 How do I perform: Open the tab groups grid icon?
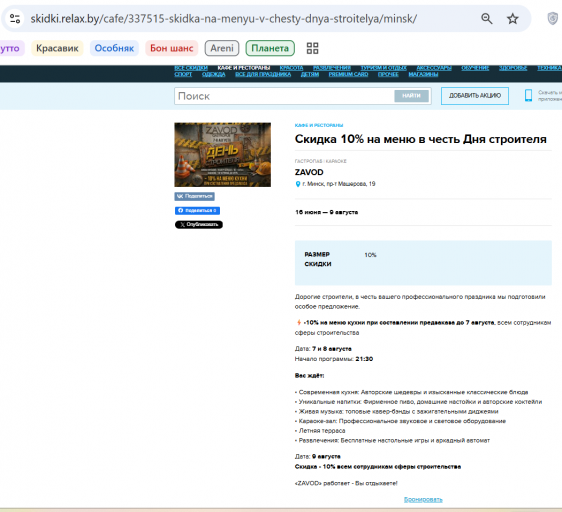coord(312,48)
